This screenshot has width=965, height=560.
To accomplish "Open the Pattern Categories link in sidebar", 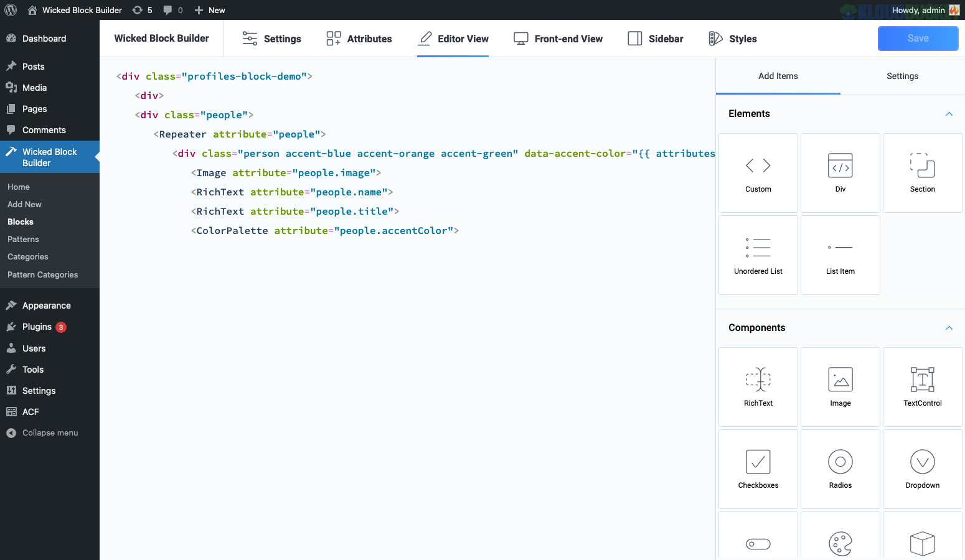I will [x=42, y=274].
